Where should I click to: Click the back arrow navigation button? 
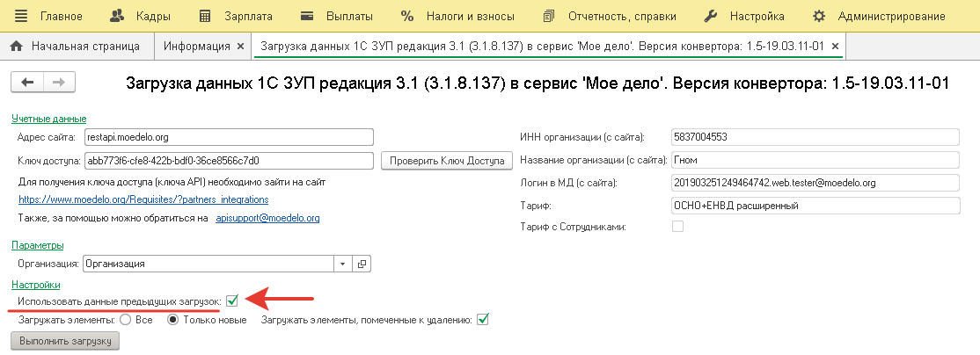tap(26, 82)
